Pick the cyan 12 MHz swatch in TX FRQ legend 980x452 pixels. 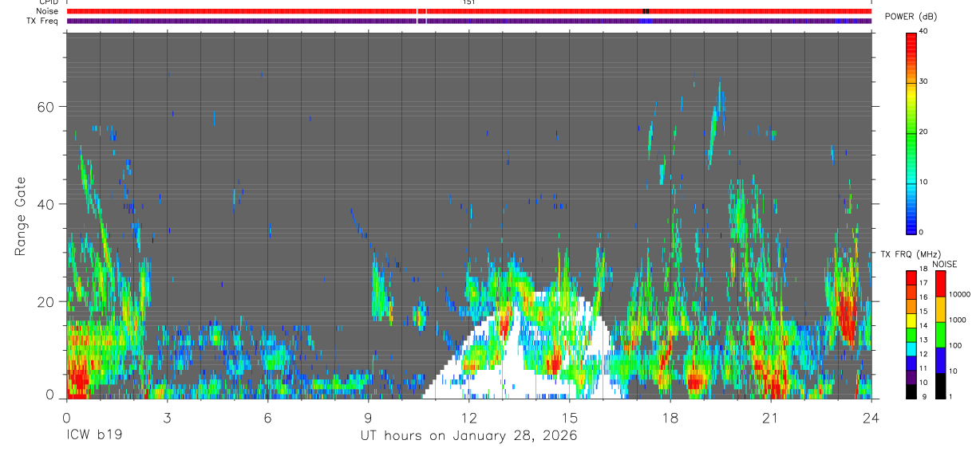coord(911,348)
